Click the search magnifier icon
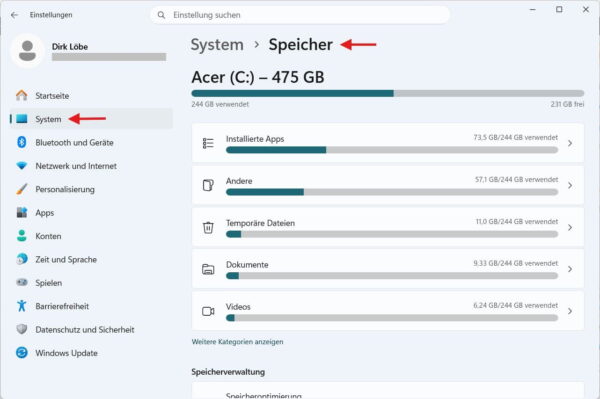Viewport: 600px width, 399px height. click(x=161, y=15)
